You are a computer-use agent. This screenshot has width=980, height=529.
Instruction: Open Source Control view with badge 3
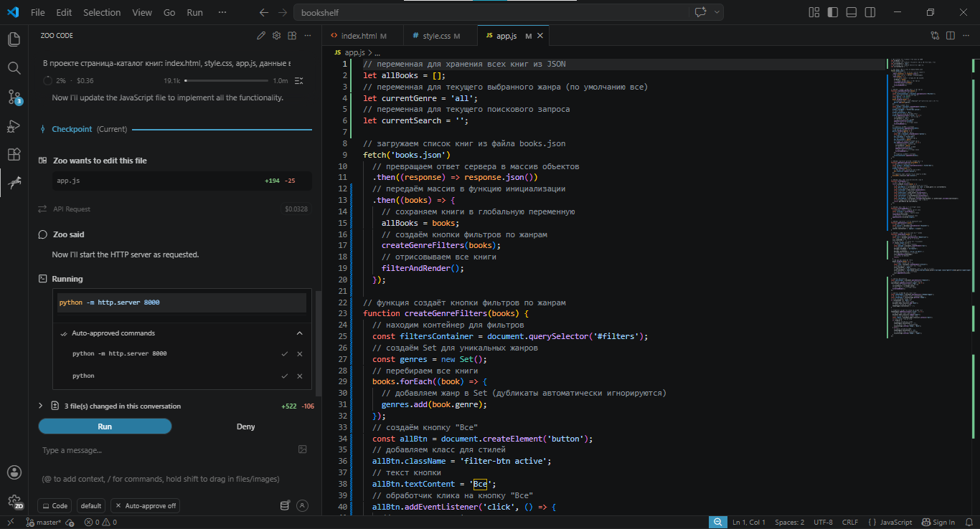tap(14, 97)
